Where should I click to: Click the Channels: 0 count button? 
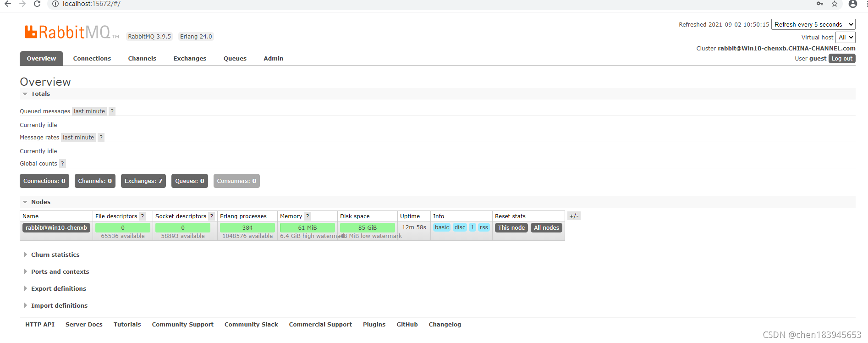[x=95, y=181]
